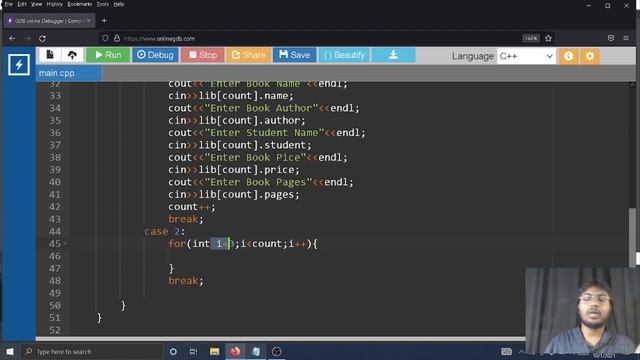This screenshot has height=360, width=640.
Task: Click 'cin>>lib[count].price;' line
Action: [x=233, y=170]
